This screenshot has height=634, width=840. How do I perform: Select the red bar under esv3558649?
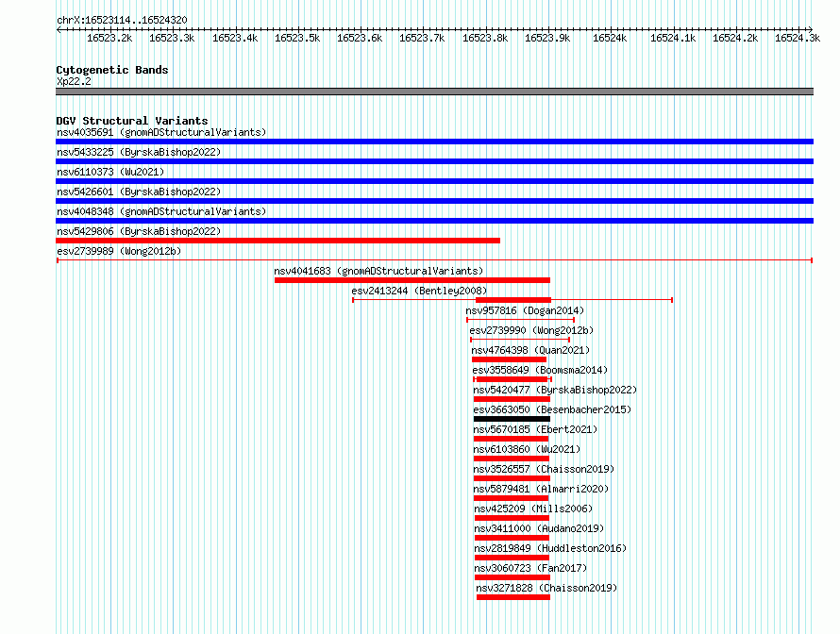coord(512,379)
